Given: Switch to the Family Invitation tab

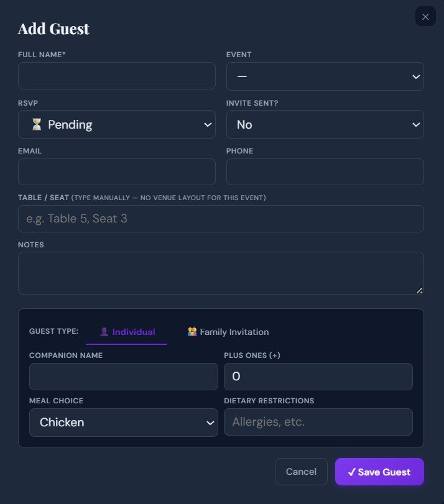Looking at the screenshot, I should (227, 331).
